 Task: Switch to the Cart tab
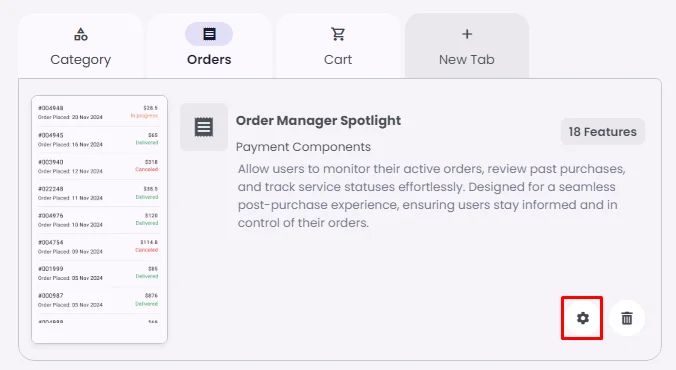coord(338,46)
